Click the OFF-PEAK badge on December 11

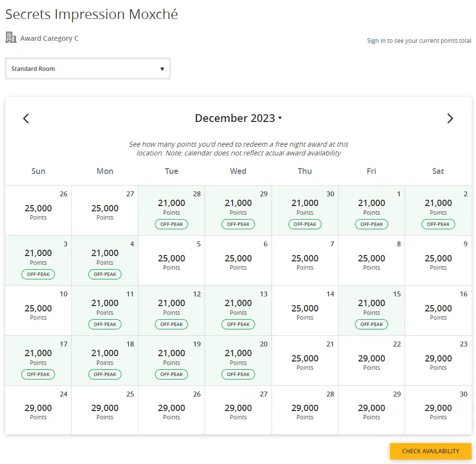(105, 324)
